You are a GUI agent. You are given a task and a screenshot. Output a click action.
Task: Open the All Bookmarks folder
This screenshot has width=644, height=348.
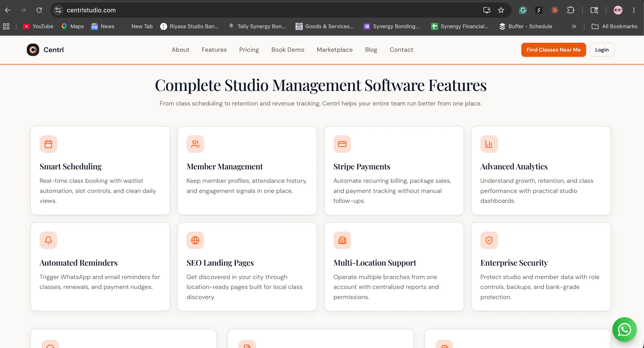(614, 26)
